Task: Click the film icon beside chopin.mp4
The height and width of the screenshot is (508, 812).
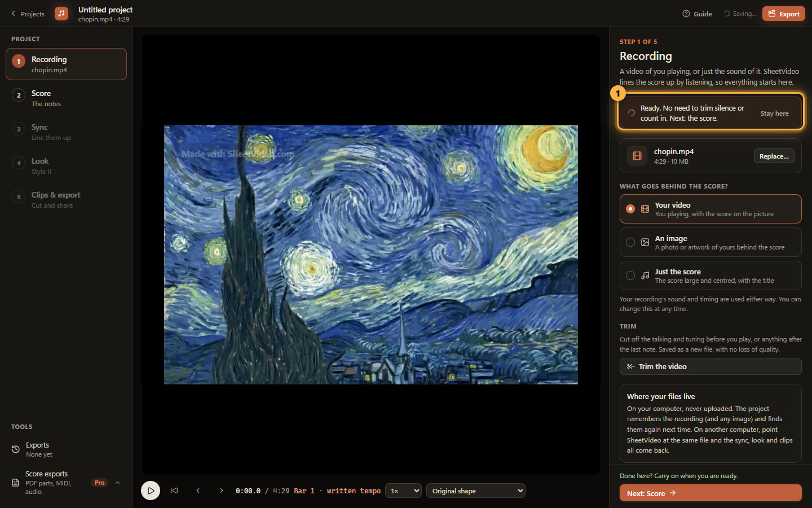Action: 637,156
